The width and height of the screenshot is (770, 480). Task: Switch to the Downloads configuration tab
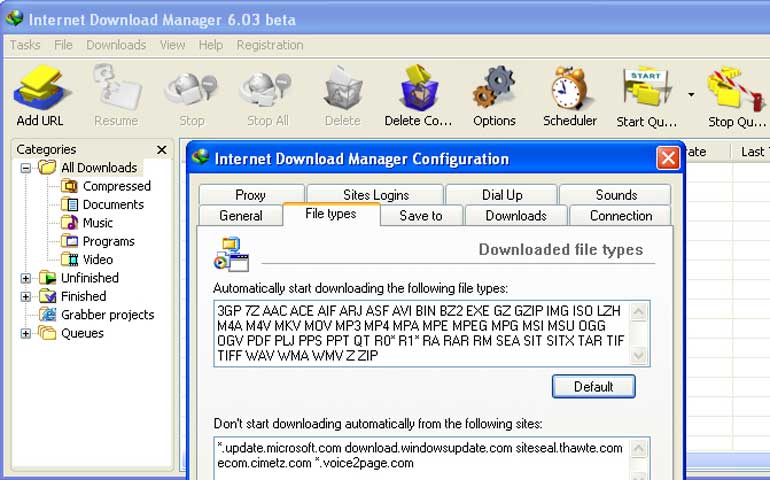(516, 216)
